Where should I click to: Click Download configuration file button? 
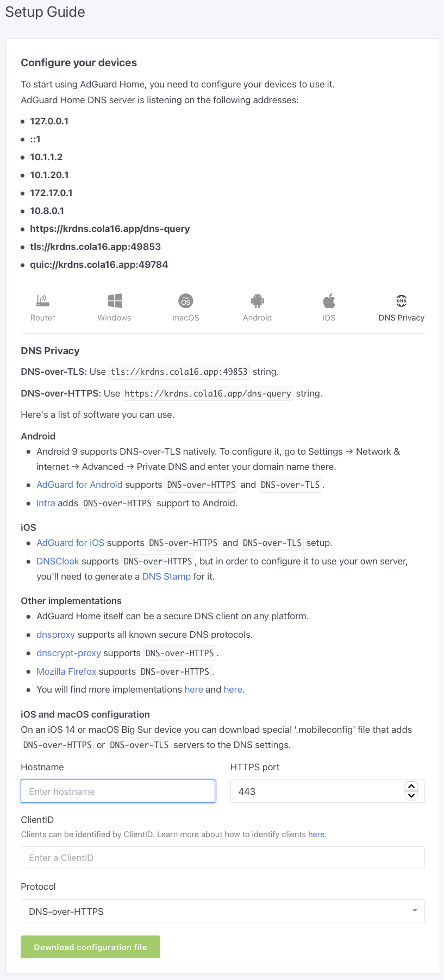pyautogui.click(x=90, y=947)
